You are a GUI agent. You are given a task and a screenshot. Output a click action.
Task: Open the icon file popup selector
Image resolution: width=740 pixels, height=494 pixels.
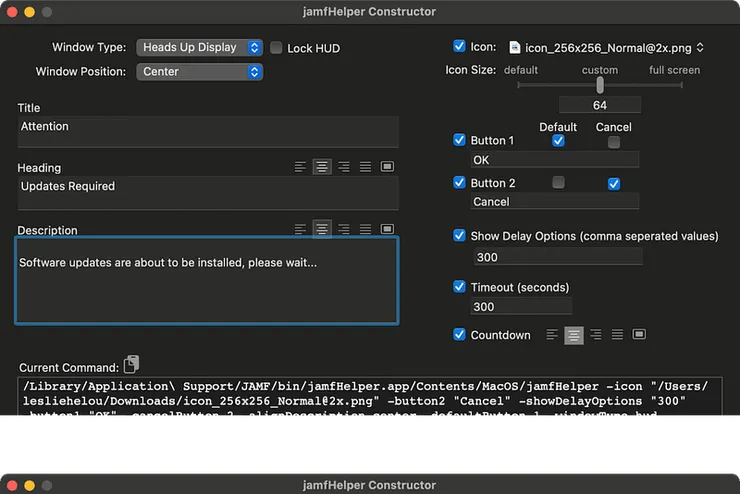(x=606, y=48)
